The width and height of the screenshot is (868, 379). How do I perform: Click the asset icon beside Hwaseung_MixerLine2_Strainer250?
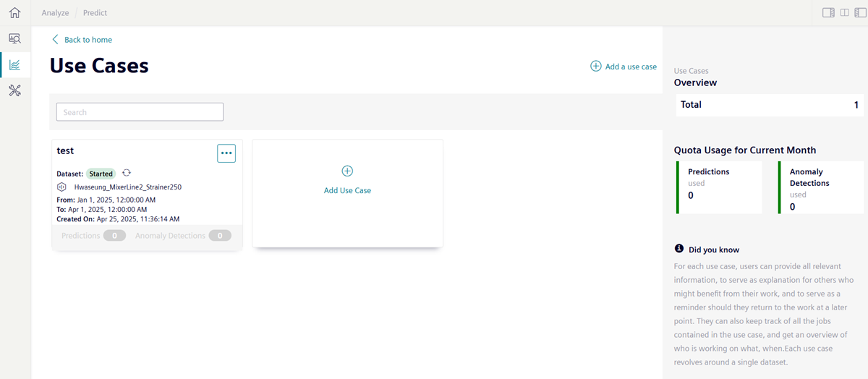[62, 187]
